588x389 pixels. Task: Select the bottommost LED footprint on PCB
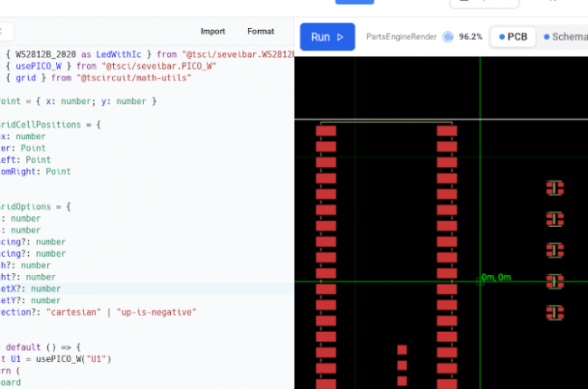pos(555,312)
